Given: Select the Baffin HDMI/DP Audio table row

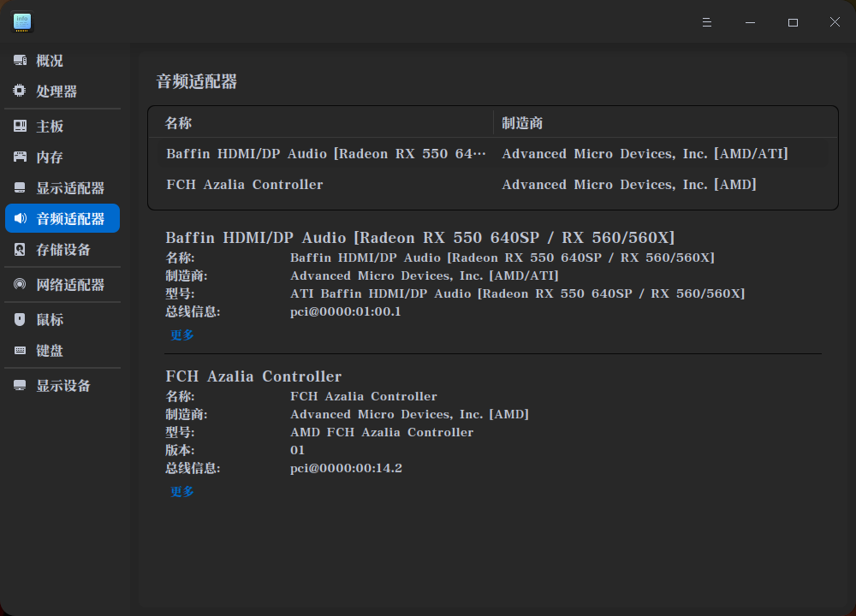Looking at the screenshot, I should pyautogui.click(x=493, y=154).
